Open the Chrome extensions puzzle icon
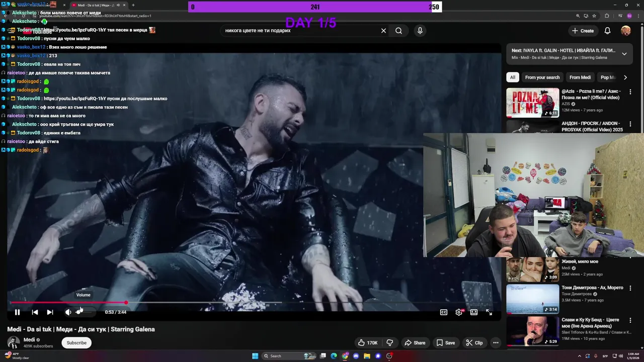 (x=607, y=16)
